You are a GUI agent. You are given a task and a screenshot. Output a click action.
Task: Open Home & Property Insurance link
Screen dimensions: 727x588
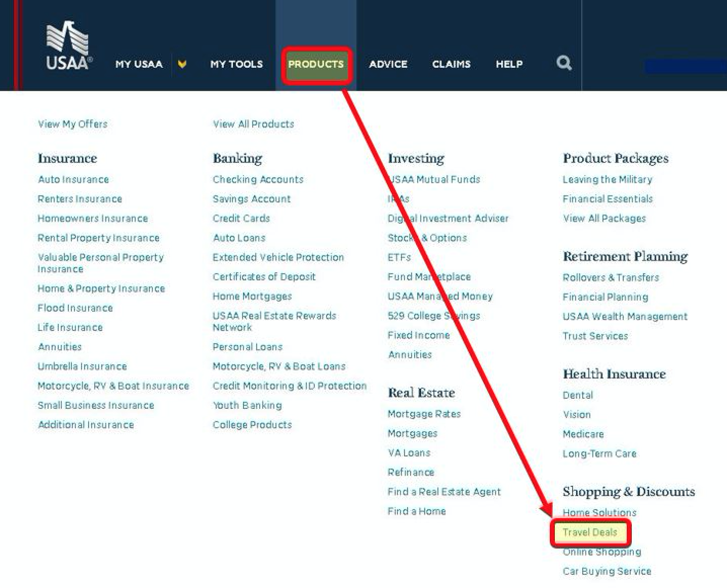coord(101,288)
